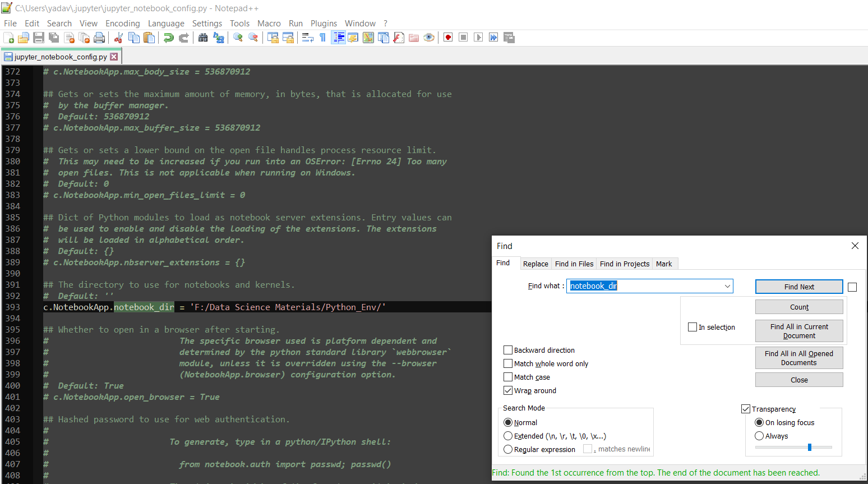The height and width of the screenshot is (484, 868).
Task: Open Folder as Workspace toolbar icon
Action: pyautogui.click(x=414, y=38)
